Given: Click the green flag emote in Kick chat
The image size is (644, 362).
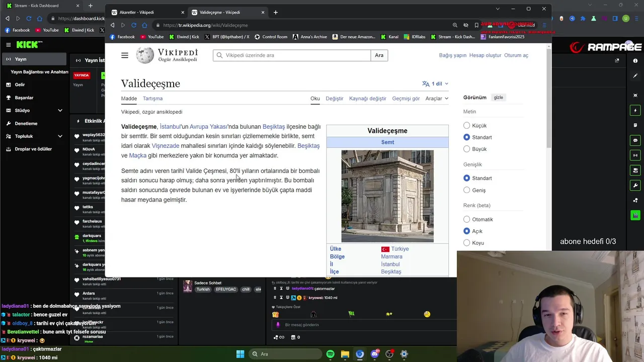Looking at the screenshot, I should pyautogui.click(x=351, y=314).
